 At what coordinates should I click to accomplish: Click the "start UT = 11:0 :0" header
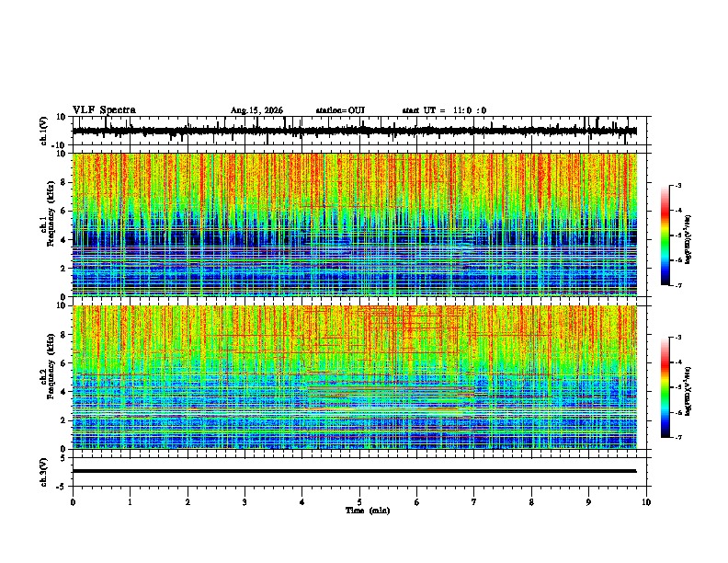pos(444,110)
